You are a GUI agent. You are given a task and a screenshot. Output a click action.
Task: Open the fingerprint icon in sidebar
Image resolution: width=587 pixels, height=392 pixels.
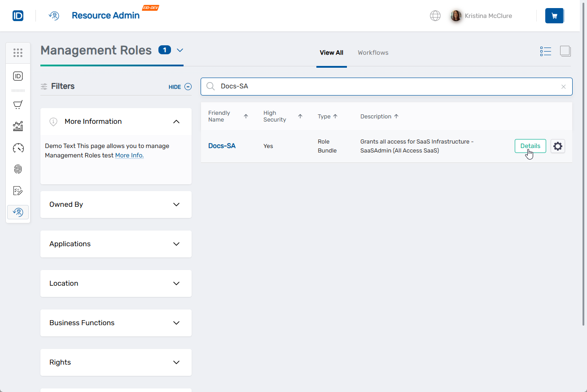point(18,169)
